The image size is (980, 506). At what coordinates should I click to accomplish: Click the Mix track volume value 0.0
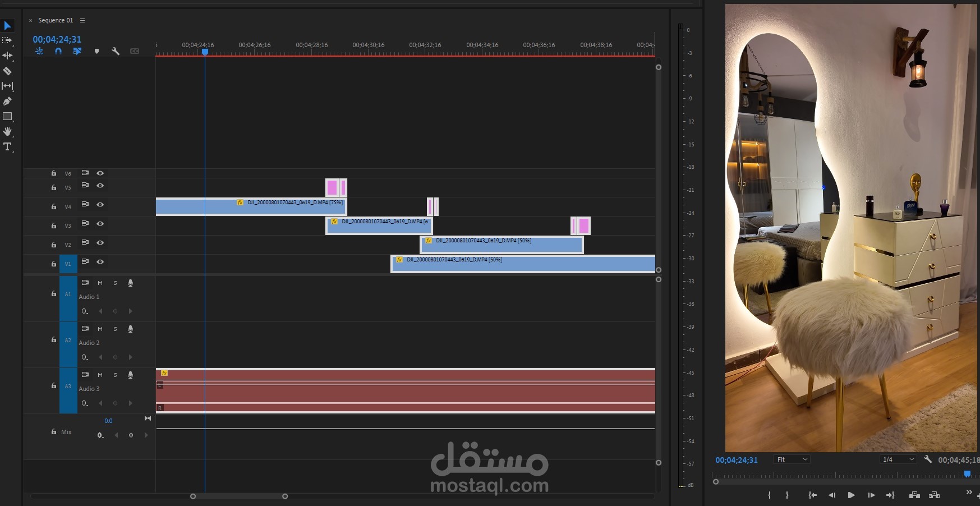click(x=108, y=421)
